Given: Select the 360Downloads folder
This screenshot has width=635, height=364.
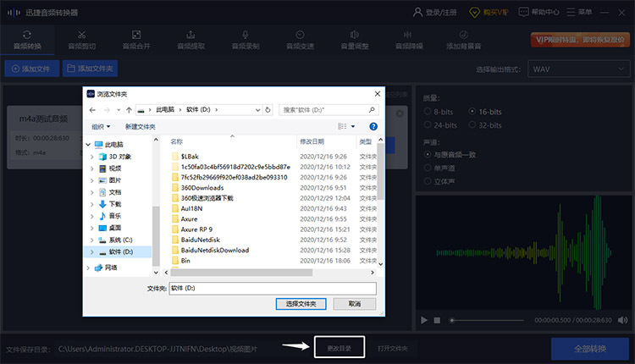Looking at the screenshot, I should click(x=202, y=187).
